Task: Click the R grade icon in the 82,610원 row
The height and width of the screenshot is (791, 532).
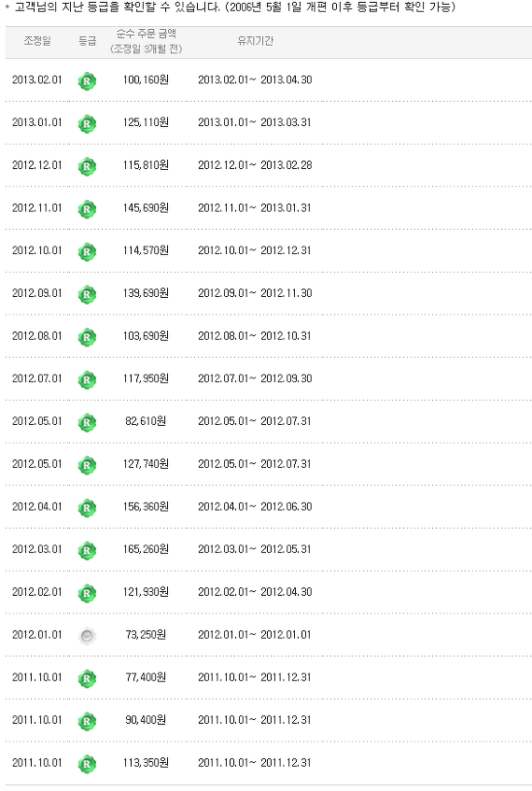Action: click(87, 422)
